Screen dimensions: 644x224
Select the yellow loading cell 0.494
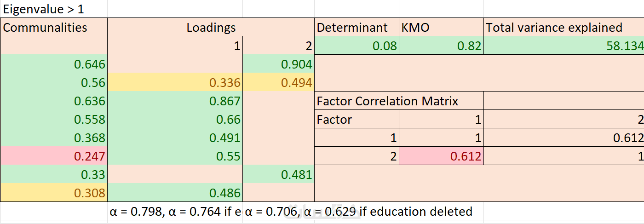[x=278, y=82]
